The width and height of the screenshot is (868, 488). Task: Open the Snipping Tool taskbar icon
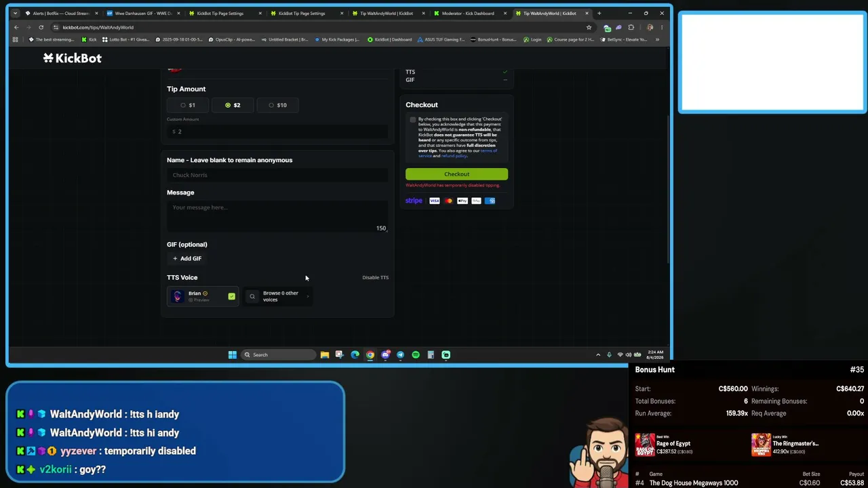[x=340, y=354]
